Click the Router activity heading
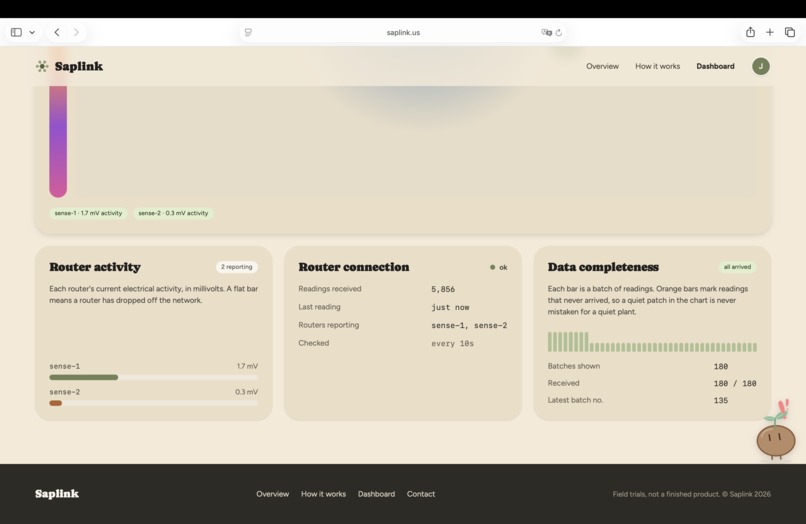The height and width of the screenshot is (524, 806). (x=95, y=267)
